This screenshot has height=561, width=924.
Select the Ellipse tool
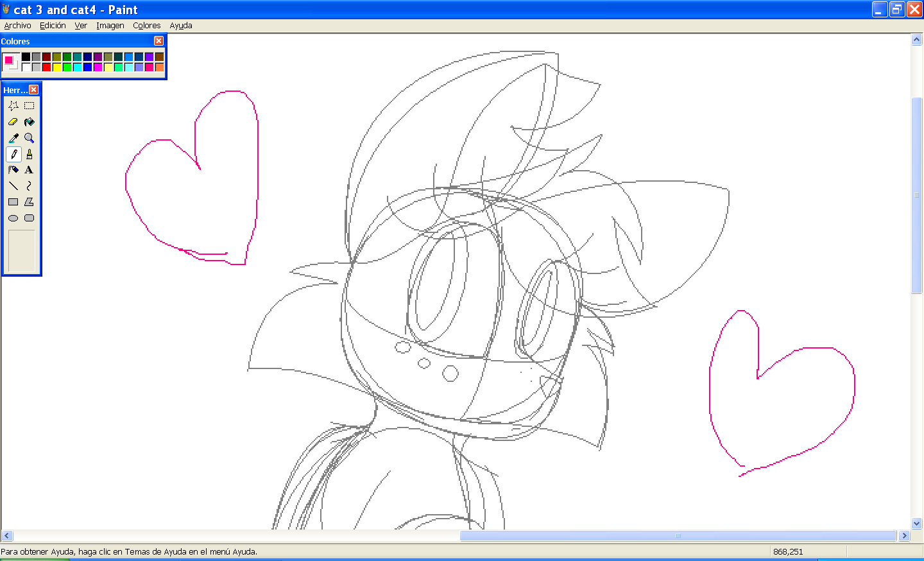click(x=13, y=218)
